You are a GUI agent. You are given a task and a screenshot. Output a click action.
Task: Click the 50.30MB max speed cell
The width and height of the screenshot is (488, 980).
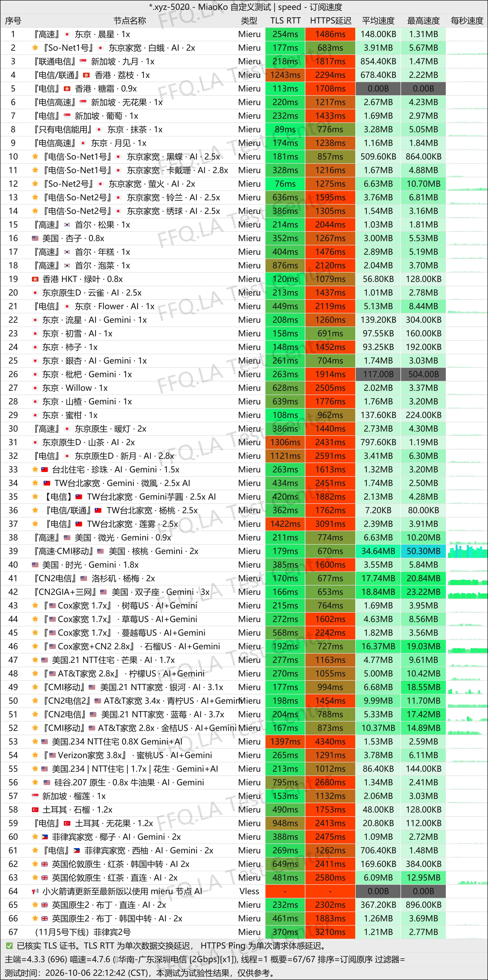(423, 551)
